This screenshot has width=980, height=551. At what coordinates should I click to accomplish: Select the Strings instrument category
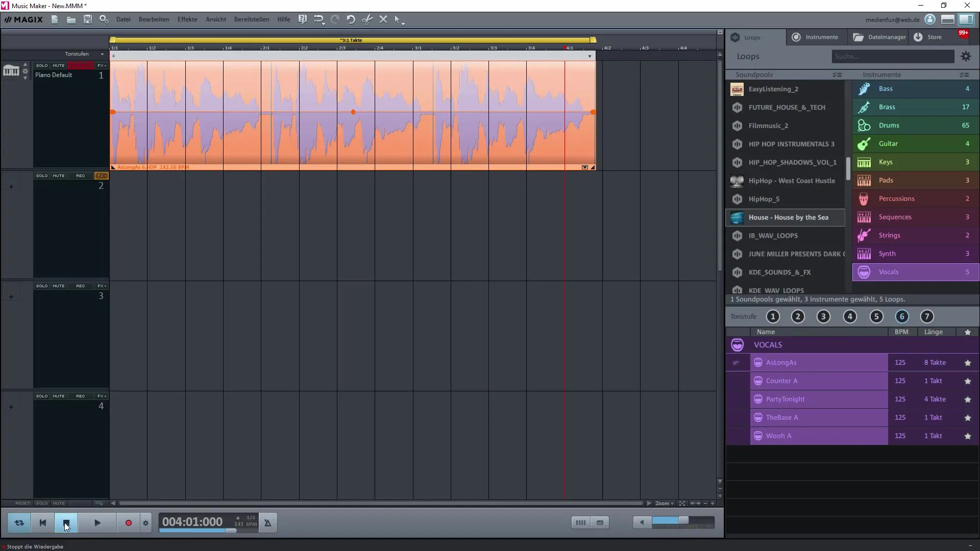916,236
